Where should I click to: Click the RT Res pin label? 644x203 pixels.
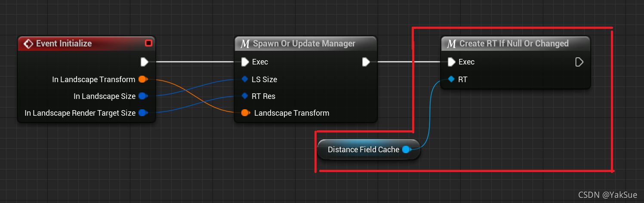264,96
